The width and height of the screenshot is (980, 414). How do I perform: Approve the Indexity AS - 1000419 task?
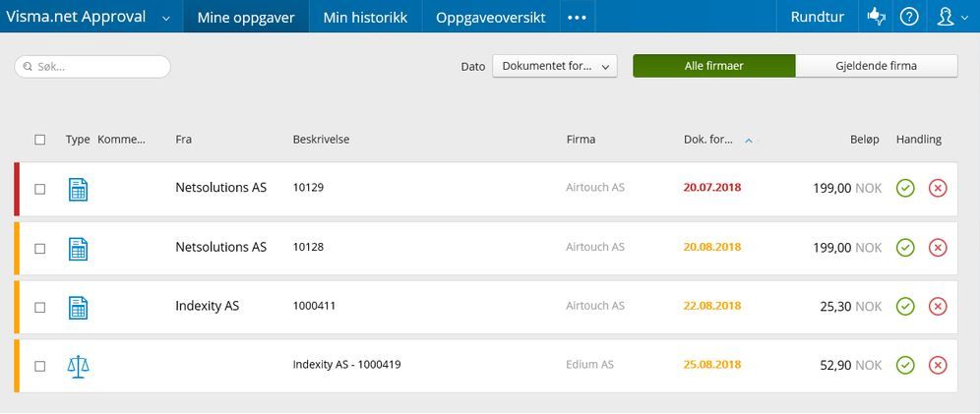(x=905, y=365)
